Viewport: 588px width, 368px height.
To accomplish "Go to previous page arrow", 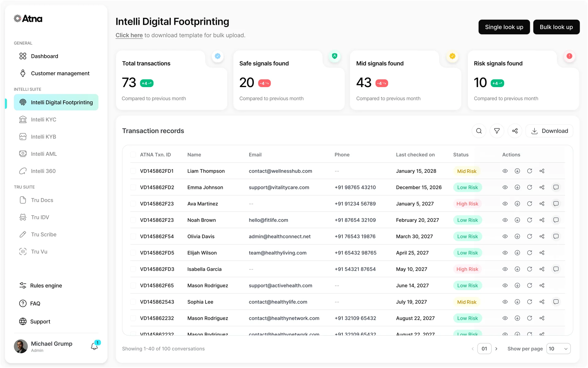I will tap(473, 349).
